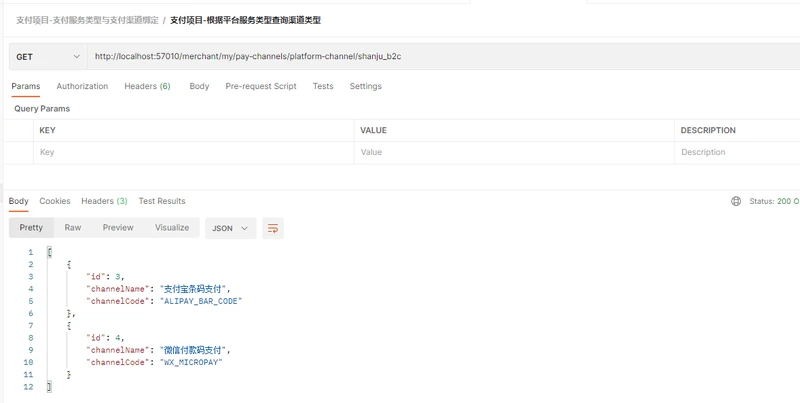Viewport: 800px width, 403px height.
Task: Click the Key input cell
Action: (x=194, y=153)
